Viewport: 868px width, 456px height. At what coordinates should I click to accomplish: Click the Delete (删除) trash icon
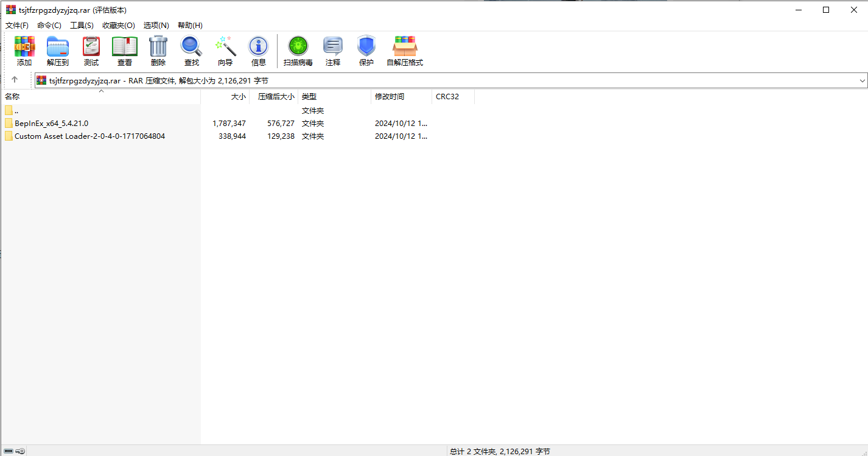click(158, 46)
